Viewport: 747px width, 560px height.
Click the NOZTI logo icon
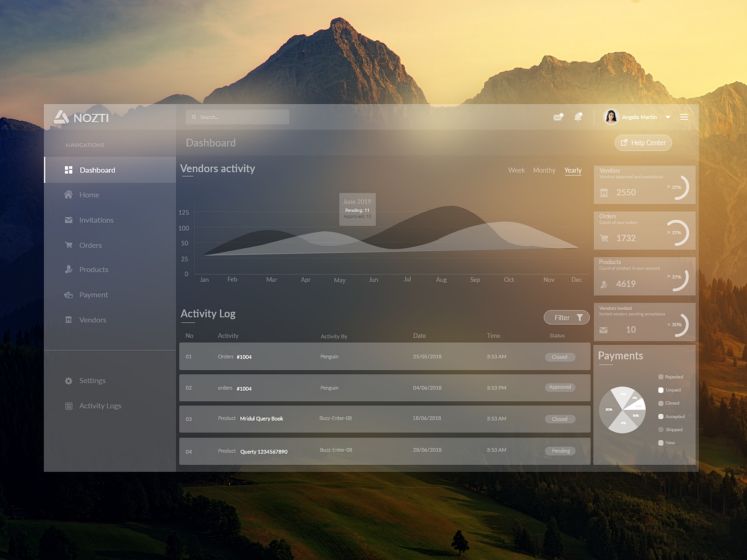click(62, 116)
